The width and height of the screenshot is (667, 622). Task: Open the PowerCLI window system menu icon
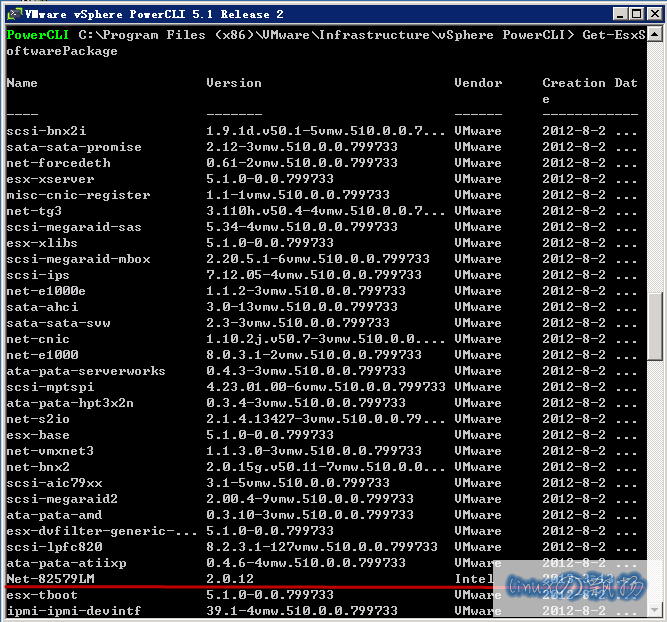click(x=13, y=13)
